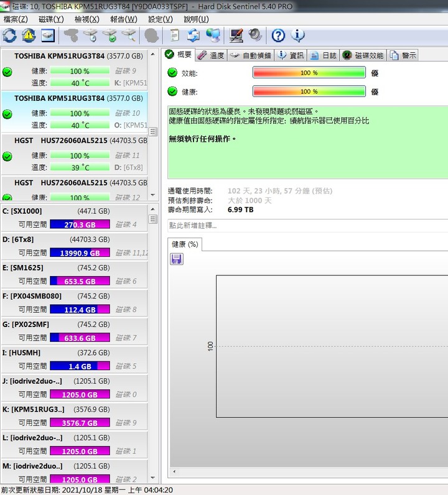Click left arrow of graph horizontal scrollbar
This screenshot has width=448, height=495.
(x=174, y=471)
